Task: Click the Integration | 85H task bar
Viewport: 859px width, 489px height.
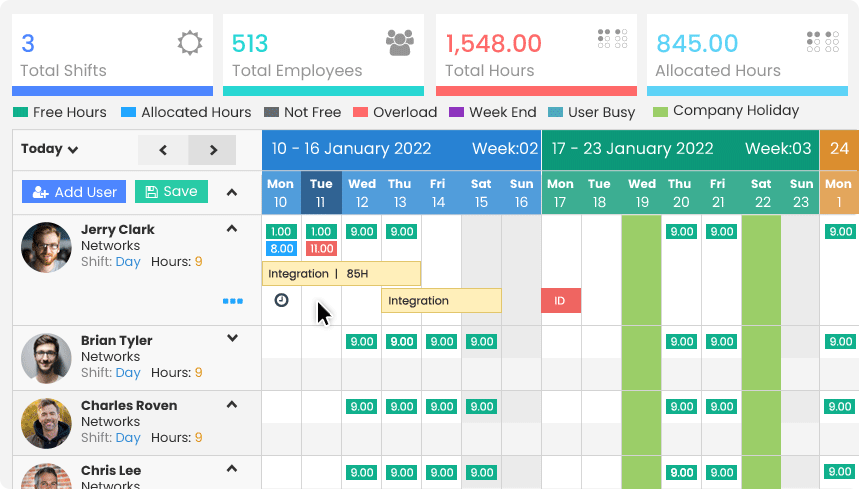Action: tap(341, 273)
